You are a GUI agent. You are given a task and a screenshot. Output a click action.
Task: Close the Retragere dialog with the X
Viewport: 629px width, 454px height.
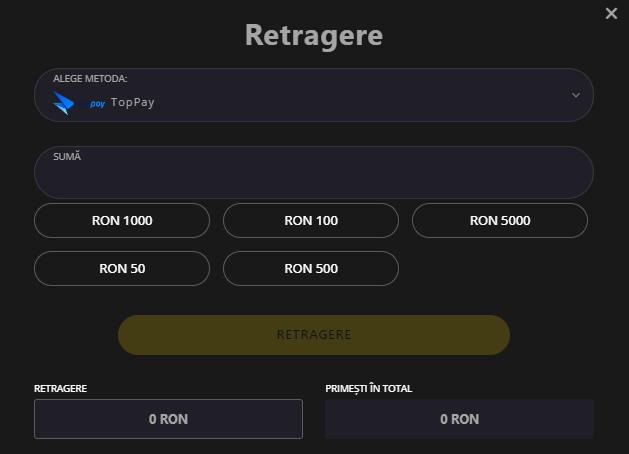coord(611,13)
